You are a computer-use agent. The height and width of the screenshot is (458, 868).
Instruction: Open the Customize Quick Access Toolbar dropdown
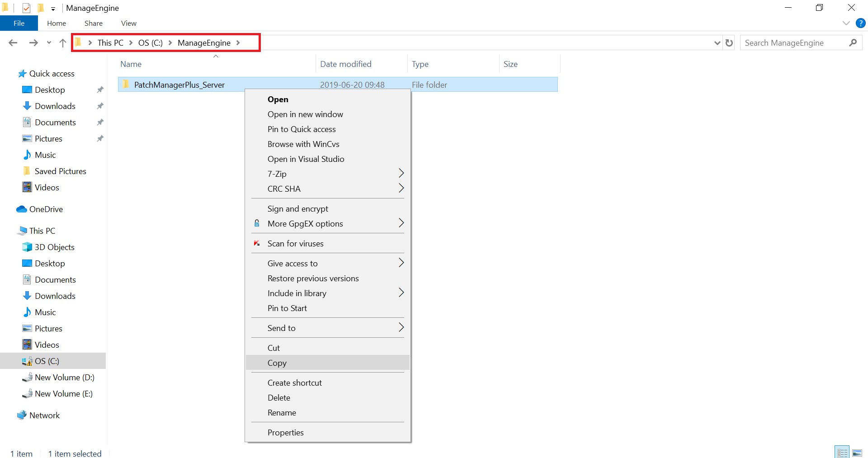coord(53,9)
